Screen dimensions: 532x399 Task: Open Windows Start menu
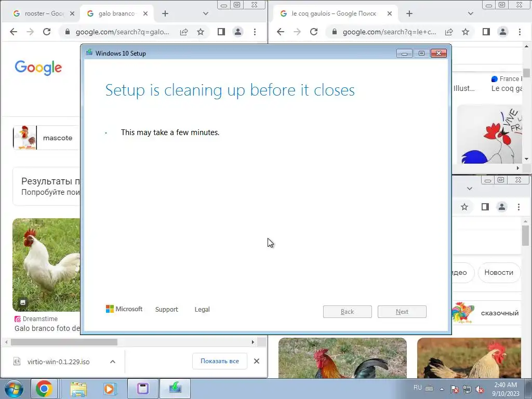(x=14, y=389)
